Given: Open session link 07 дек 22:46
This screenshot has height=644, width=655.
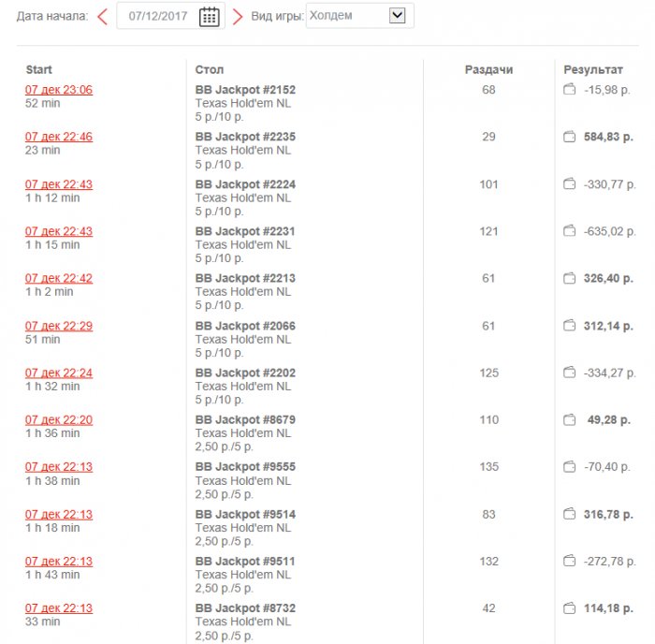Looking at the screenshot, I should click(x=59, y=137).
